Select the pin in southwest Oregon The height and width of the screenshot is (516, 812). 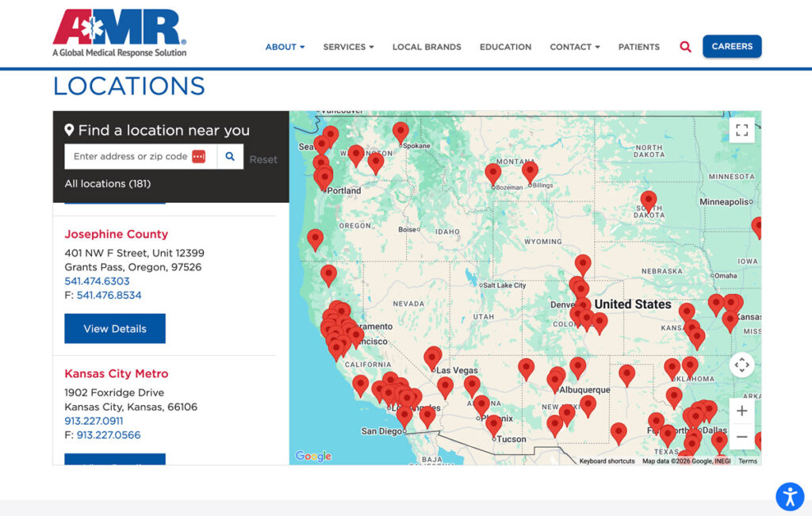315,240
